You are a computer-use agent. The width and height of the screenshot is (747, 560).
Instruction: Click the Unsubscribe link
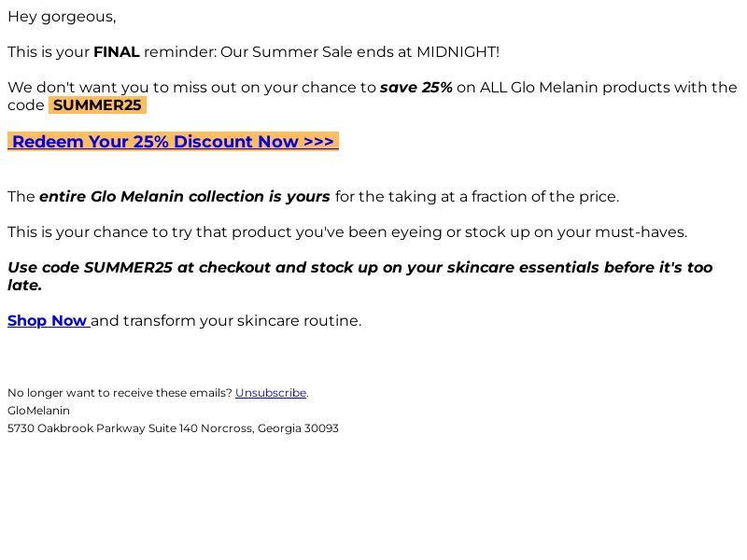[271, 393]
